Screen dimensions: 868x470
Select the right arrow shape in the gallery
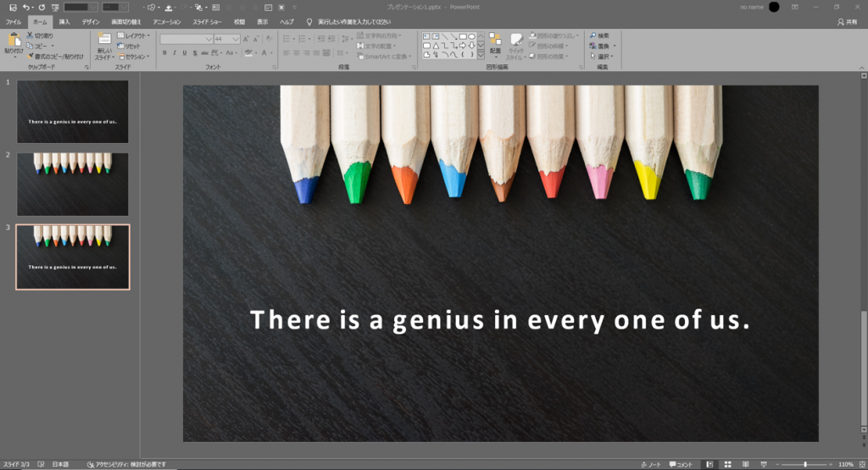(x=462, y=46)
